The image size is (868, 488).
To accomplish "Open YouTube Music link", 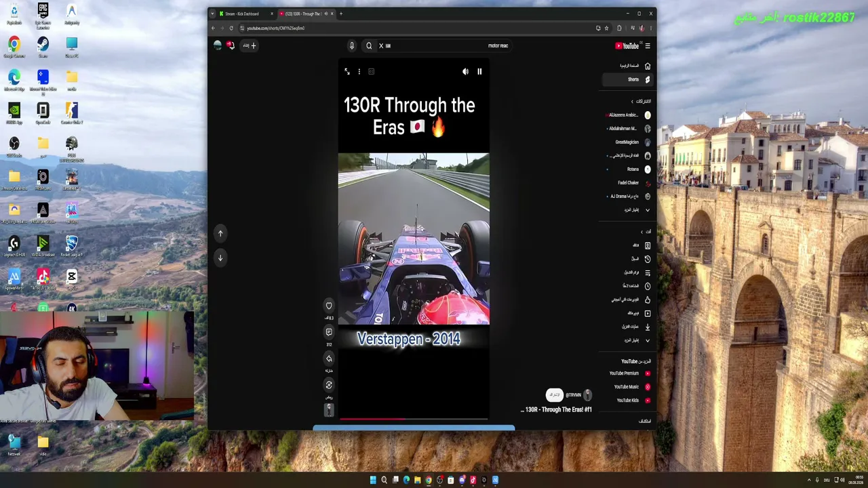I will 627,387.
